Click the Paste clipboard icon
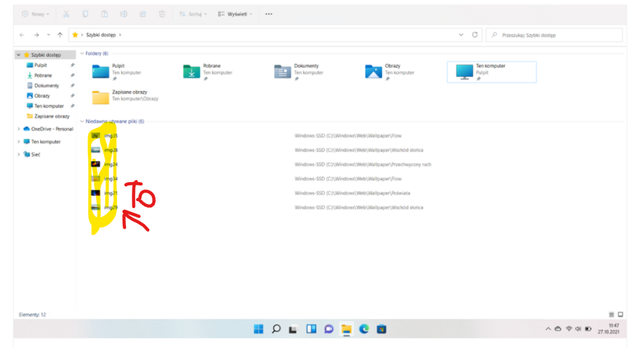Screen dimensions: 644x347 pos(104,14)
